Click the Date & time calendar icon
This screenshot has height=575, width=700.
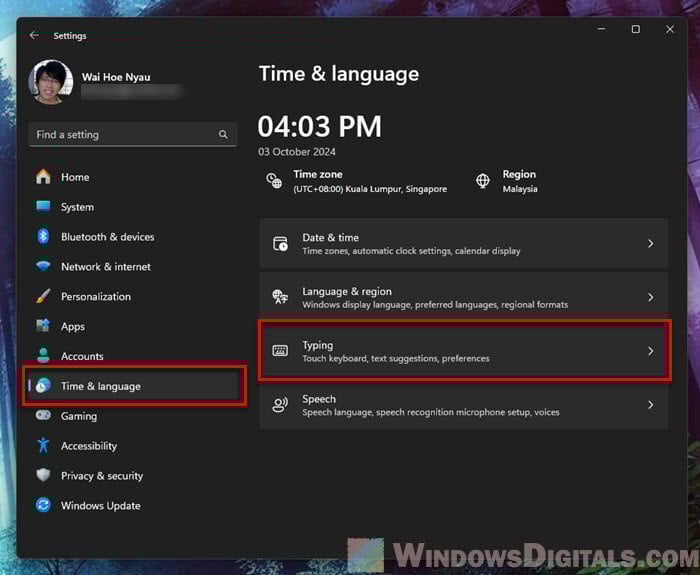coord(280,244)
